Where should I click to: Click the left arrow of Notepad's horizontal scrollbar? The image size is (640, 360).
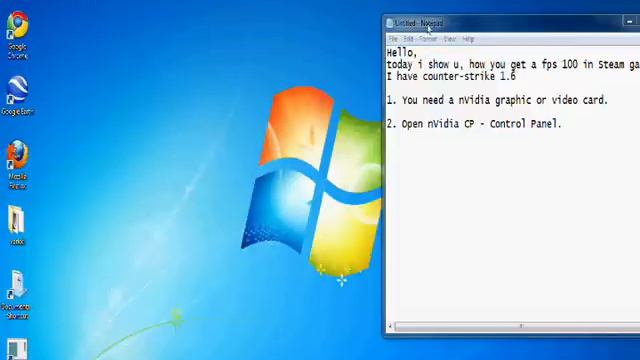point(390,326)
